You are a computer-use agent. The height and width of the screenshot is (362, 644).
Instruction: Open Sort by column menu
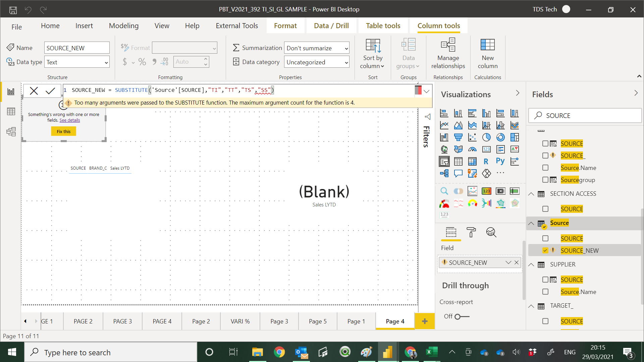(372, 53)
